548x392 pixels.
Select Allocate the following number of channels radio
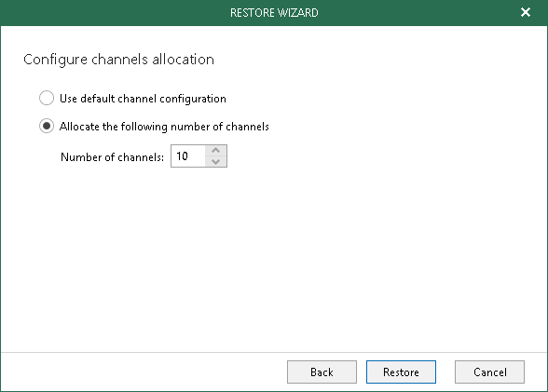tap(47, 126)
